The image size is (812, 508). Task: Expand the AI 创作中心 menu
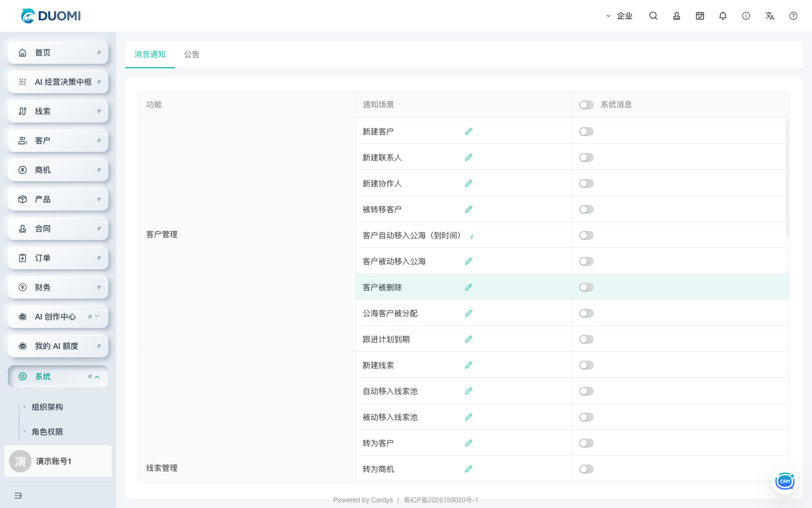point(58,317)
